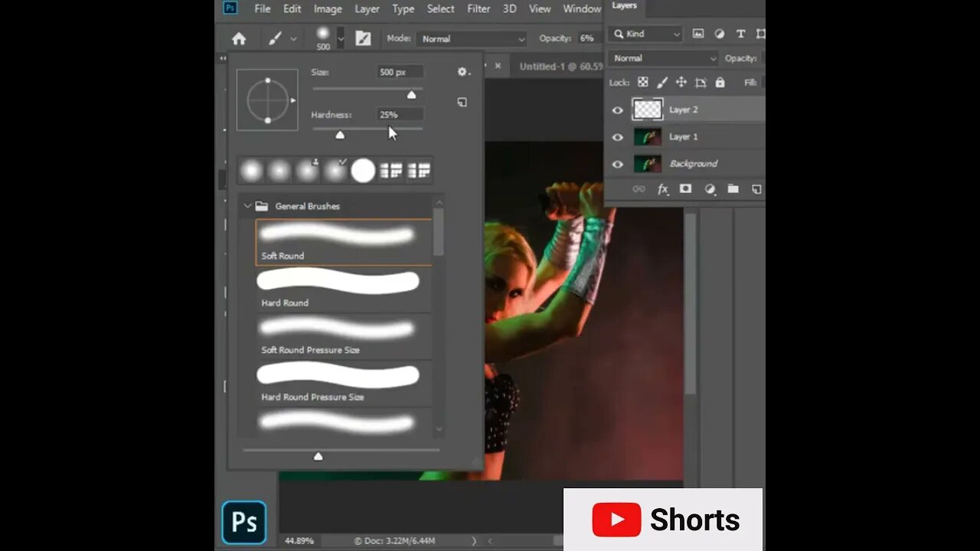980x551 pixels.
Task: Click the brush angle and roundness widget
Action: tap(267, 99)
